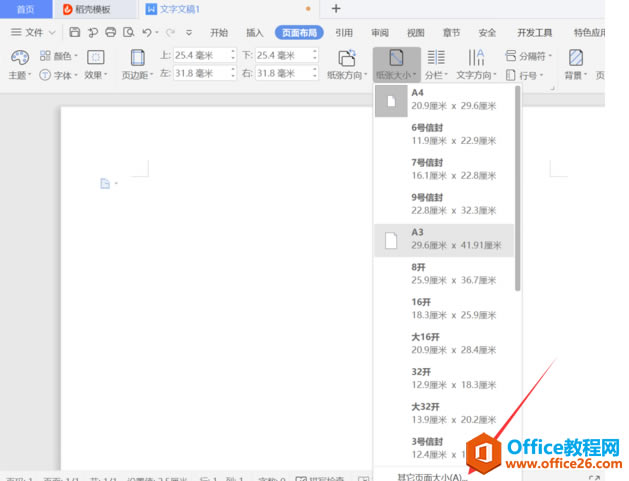Screen dimensions: 629x481
Task: Click the Save icon in quick toolbar
Action: click(75, 32)
